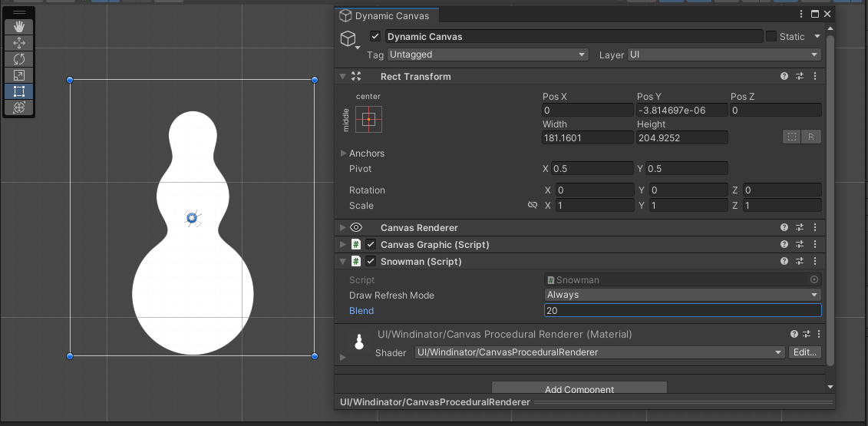The height and width of the screenshot is (426, 868).
Task: Enable the Static checkbox
Action: [771, 36]
